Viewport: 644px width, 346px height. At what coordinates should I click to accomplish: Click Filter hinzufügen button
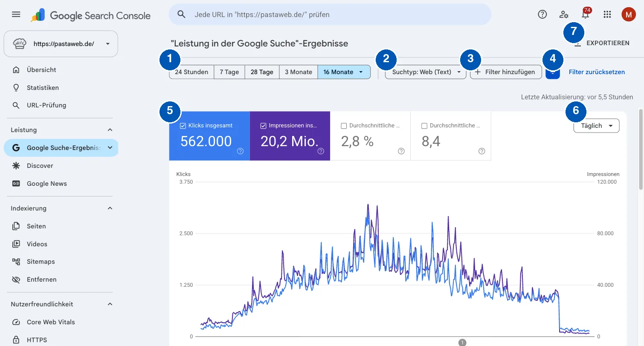[506, 72]
